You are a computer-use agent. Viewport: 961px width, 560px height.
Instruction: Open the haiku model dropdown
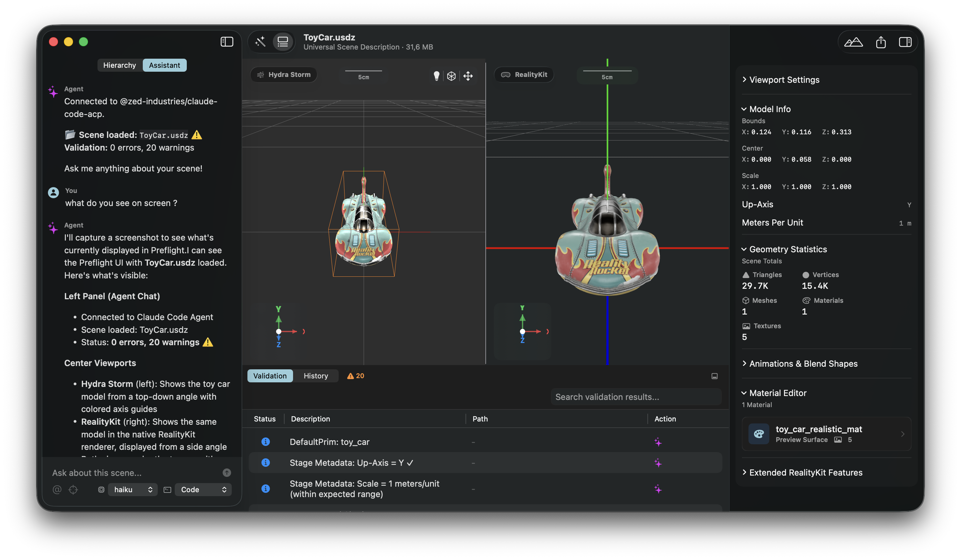[132, 490]
